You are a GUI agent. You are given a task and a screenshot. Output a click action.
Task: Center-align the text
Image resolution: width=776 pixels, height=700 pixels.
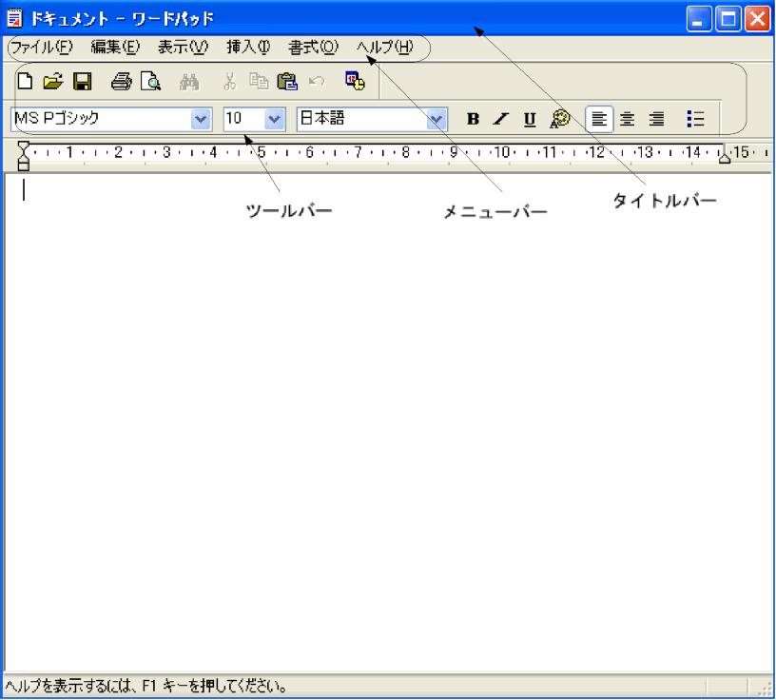click(x=627, y=119)
